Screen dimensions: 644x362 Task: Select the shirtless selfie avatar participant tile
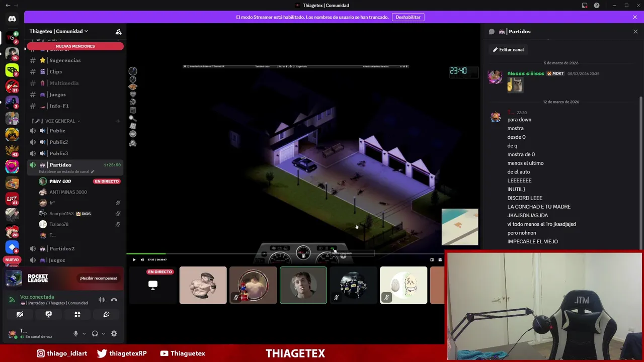(x=203, y=285)
